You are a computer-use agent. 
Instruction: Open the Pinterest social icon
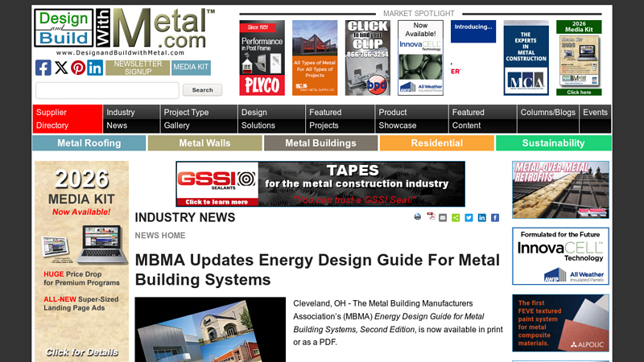pos(78,68)
